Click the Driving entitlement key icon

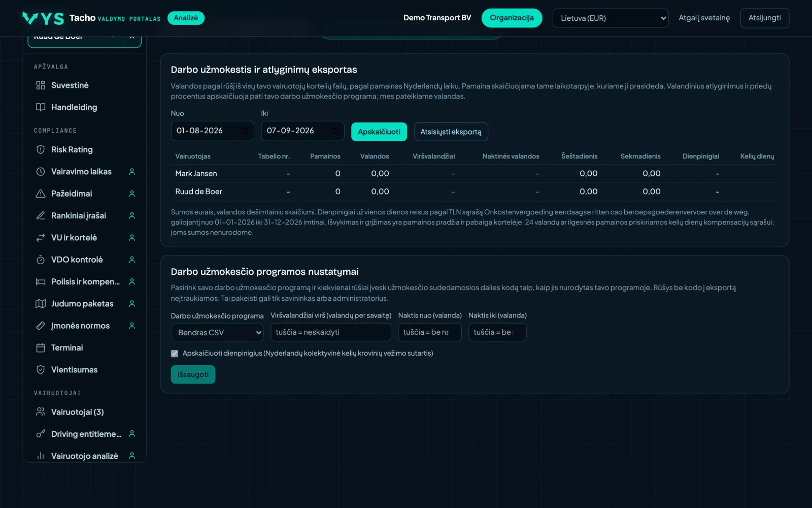(41, 434)
